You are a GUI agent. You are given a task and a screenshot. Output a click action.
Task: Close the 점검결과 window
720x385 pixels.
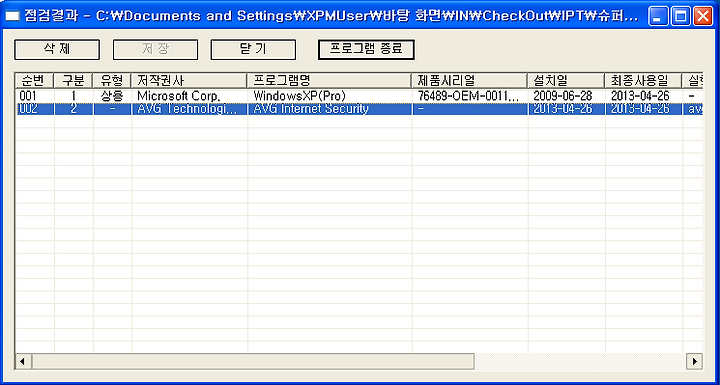[x=703, y=17]
